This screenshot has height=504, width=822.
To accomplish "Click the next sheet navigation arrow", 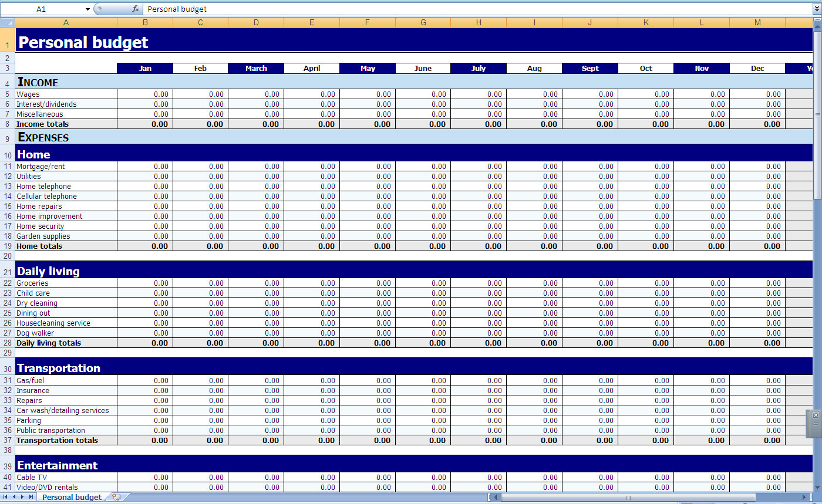I will point(22,497).
